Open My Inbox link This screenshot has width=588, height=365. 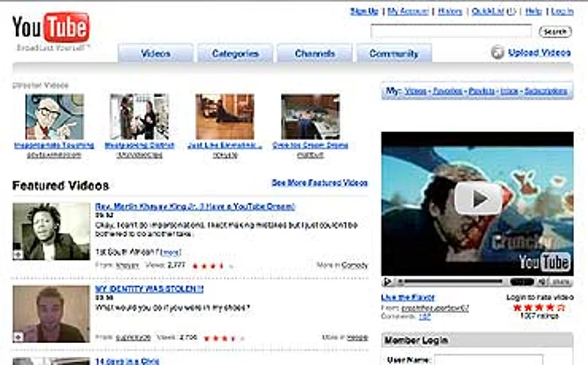point(509,91)
